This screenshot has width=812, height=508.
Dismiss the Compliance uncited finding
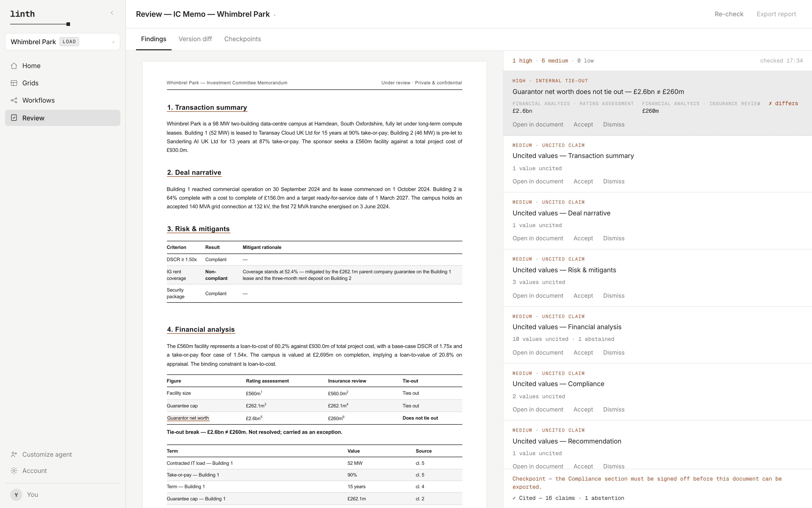coord(614,409)
